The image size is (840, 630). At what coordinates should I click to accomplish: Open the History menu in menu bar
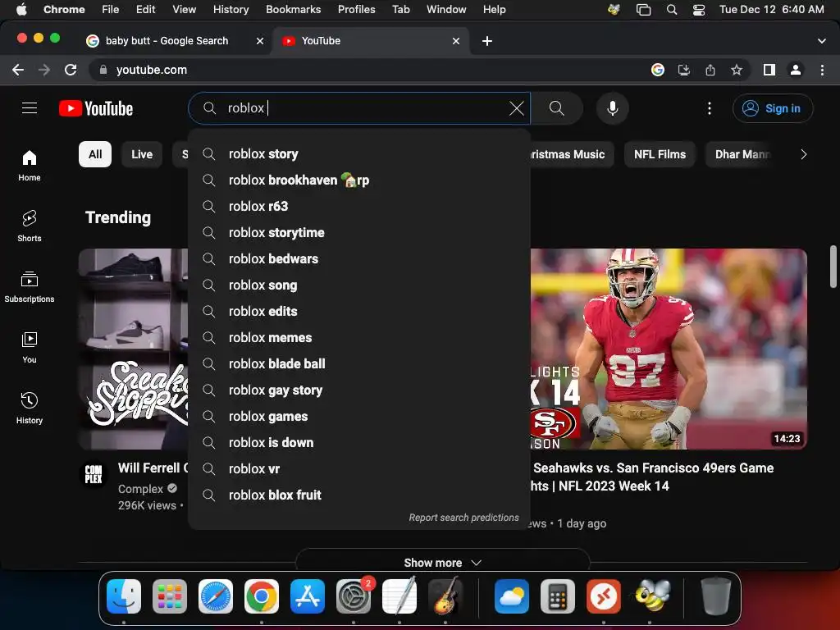(231, 10)
